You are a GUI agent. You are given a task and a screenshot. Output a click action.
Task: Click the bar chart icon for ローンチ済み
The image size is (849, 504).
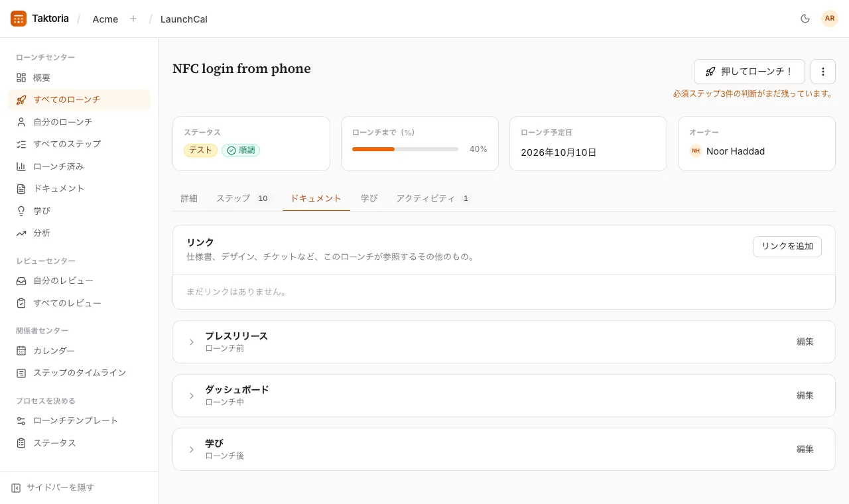click(x=21, y=166)
